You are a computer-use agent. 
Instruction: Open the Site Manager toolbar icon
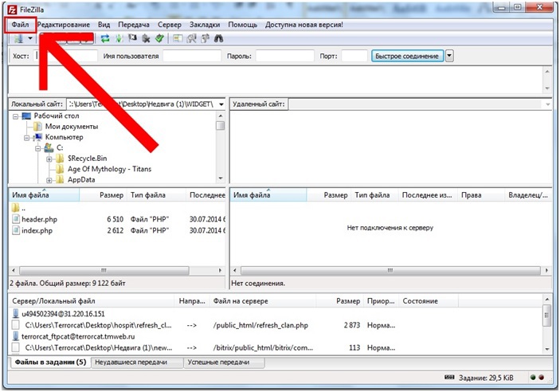click(18, 38)
